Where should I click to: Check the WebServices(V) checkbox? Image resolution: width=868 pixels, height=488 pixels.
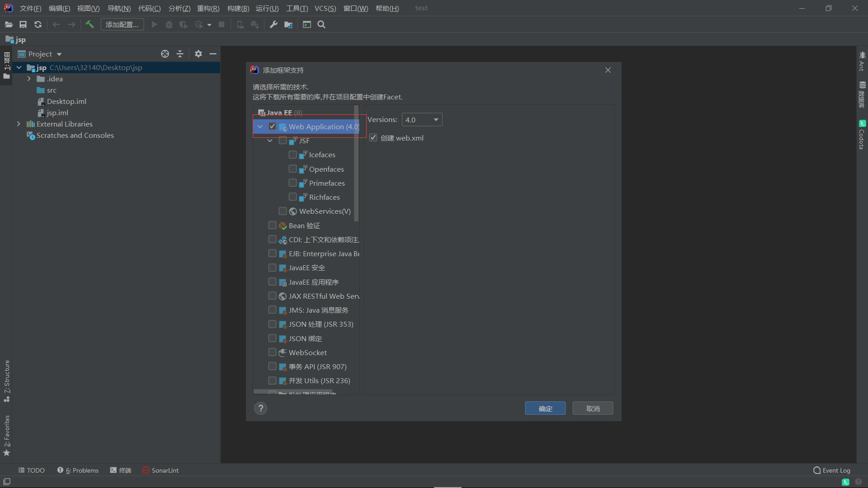click(x=283, y=211)
